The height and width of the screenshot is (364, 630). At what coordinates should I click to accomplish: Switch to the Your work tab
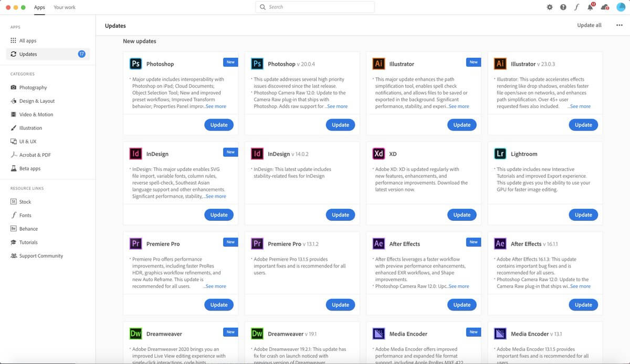64,7
